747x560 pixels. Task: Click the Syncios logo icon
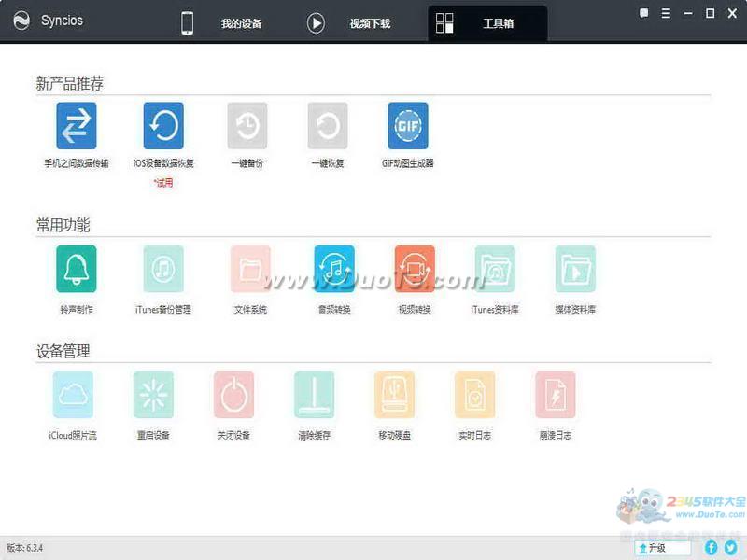pyautogui.click(x=21, y=21)
